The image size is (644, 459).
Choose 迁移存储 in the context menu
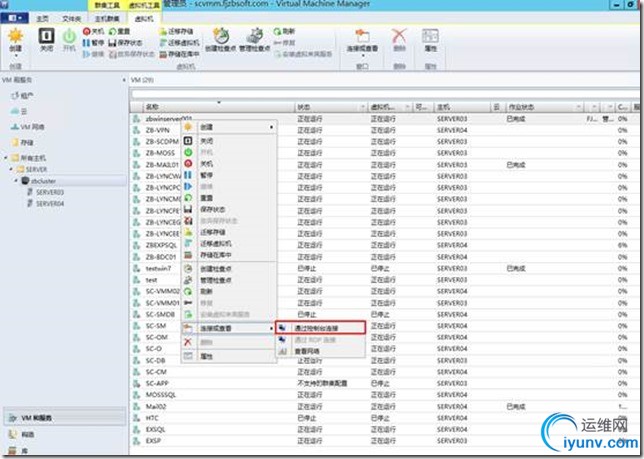(x=229, y=232)
